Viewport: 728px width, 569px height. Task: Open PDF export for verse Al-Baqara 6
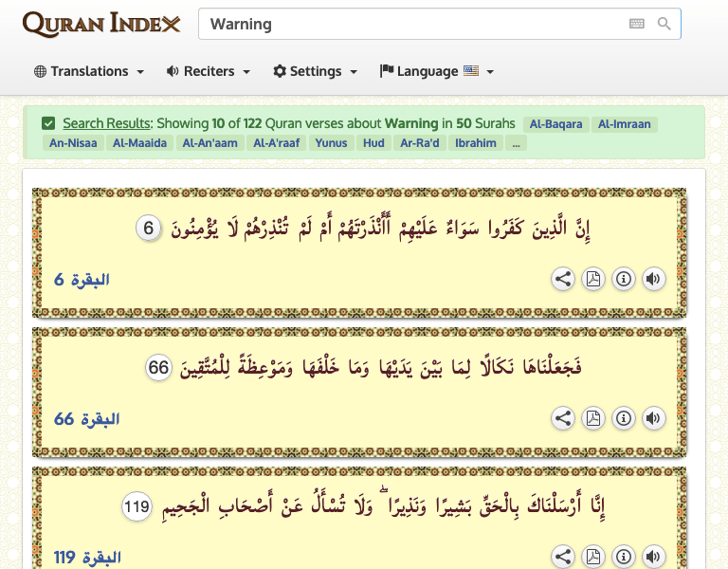593,279
